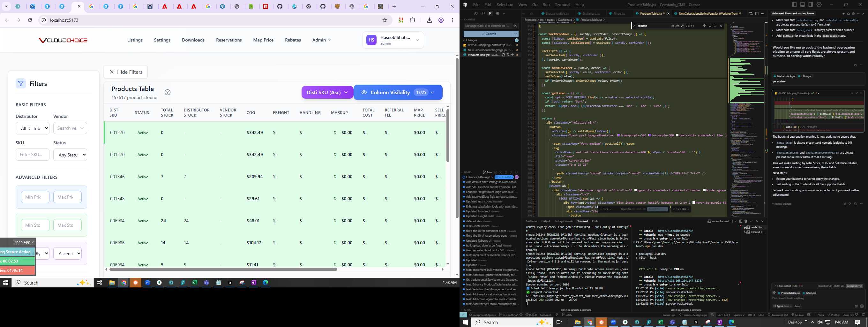Screen dimensions: 868x327
Task: Click the Commit button
Action: coord(488,34)
